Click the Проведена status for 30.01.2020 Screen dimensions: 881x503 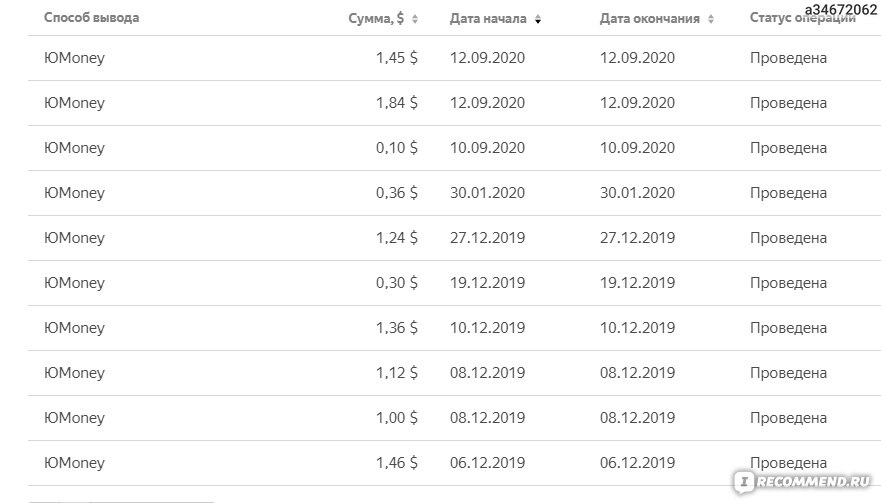[788, 193]
